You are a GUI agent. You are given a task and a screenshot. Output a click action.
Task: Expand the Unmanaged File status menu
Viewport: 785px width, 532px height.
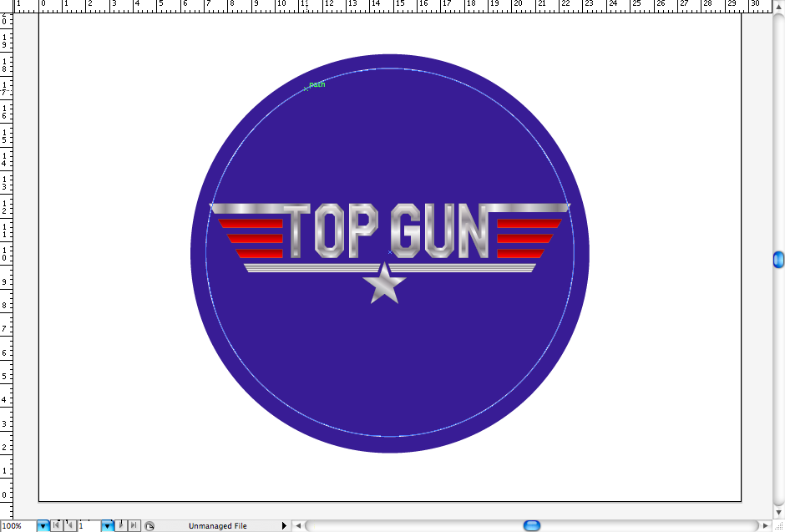click(284, 526)
